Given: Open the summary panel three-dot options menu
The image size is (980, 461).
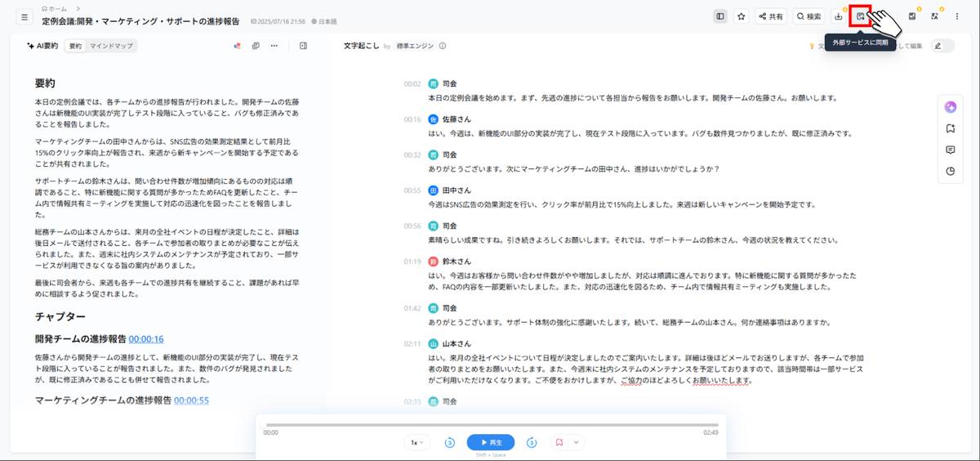Looking at the screenshot, I should coord(274,46).
